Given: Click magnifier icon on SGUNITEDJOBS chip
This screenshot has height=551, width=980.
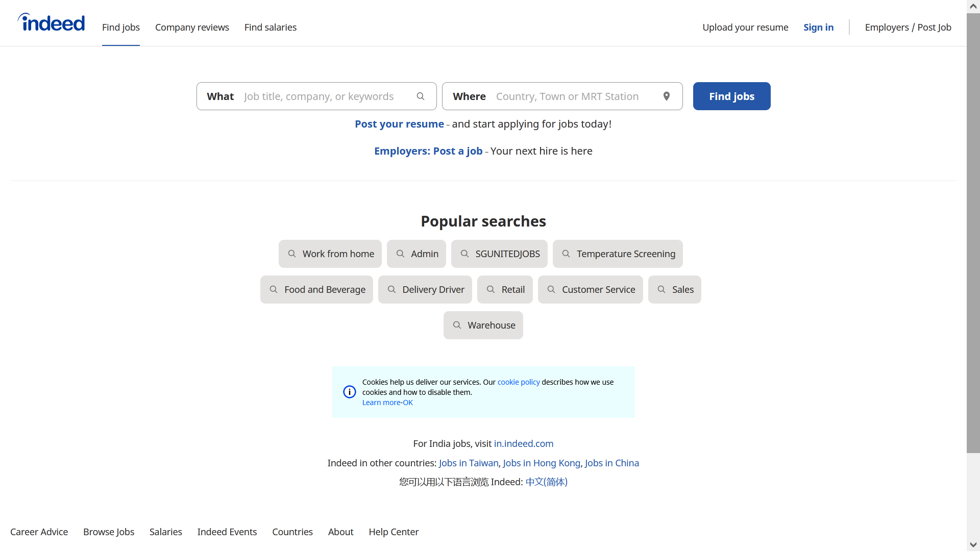Looking at the screenshot, I should click(x=465, y=254).
